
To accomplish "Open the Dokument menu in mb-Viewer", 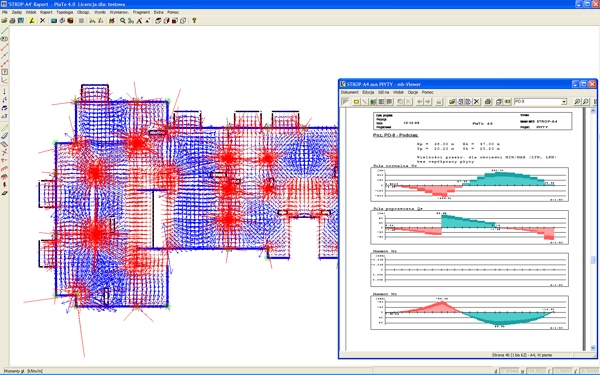I will point(349,92).
